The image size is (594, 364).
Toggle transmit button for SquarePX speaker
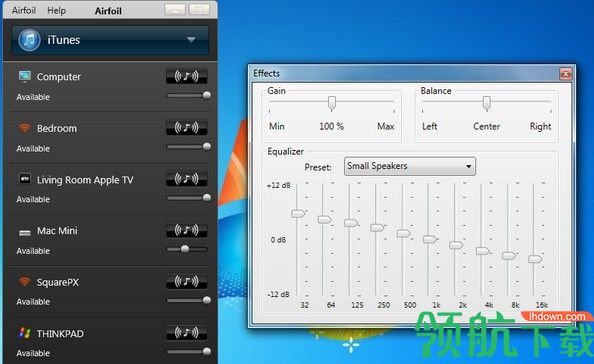(x=187, y=281)
